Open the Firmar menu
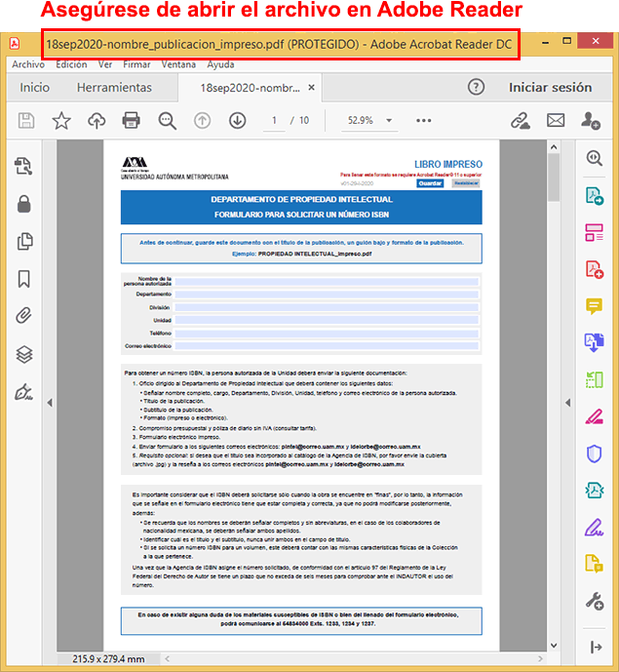Screen dimensions: 619x672 pyautogui.click(x=136, y=64)
